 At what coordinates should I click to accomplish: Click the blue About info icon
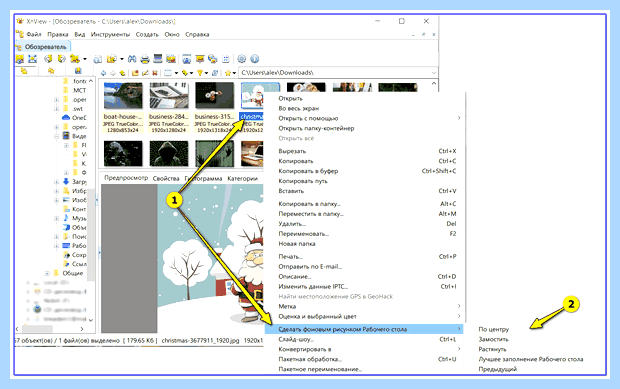tap(255, 59)
